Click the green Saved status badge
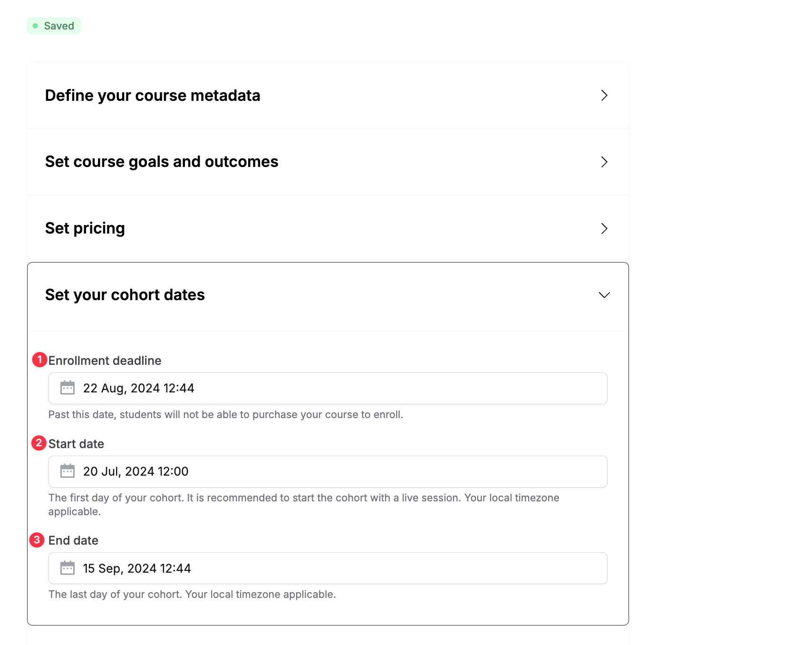This screenshot has width=812, height=645. pyautogui.click(x=54, y=26)
